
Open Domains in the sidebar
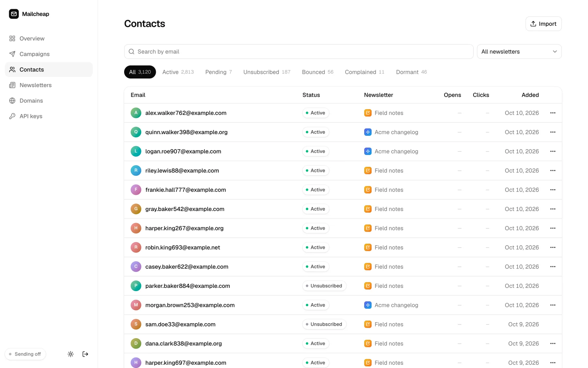click(49, 101)
